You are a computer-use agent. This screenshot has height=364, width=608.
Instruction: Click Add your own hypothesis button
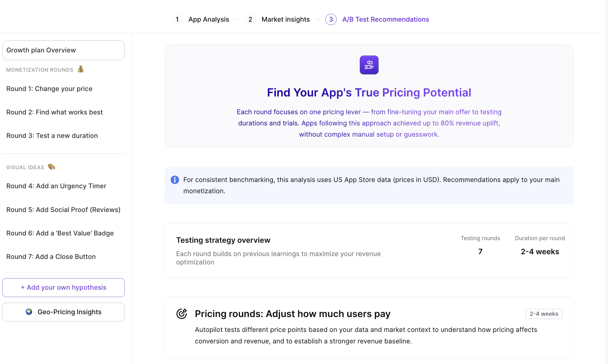tap(63, 287)
